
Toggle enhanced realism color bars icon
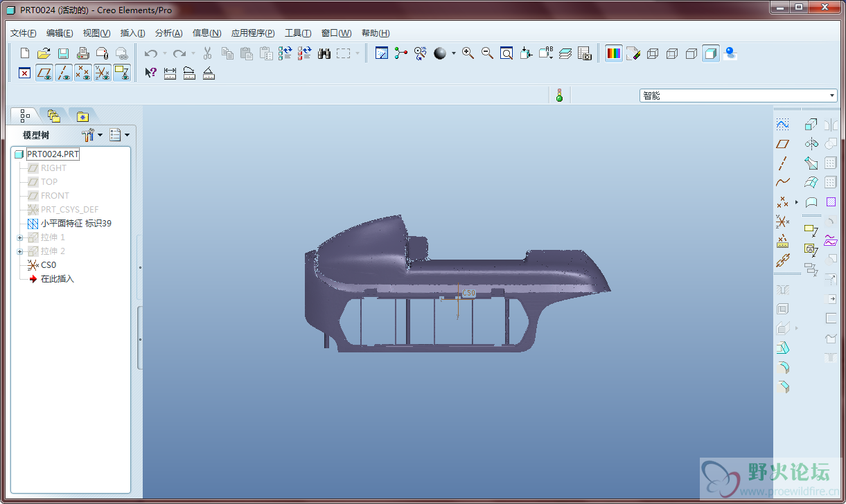pyautogui.click(x=613, y=53)
